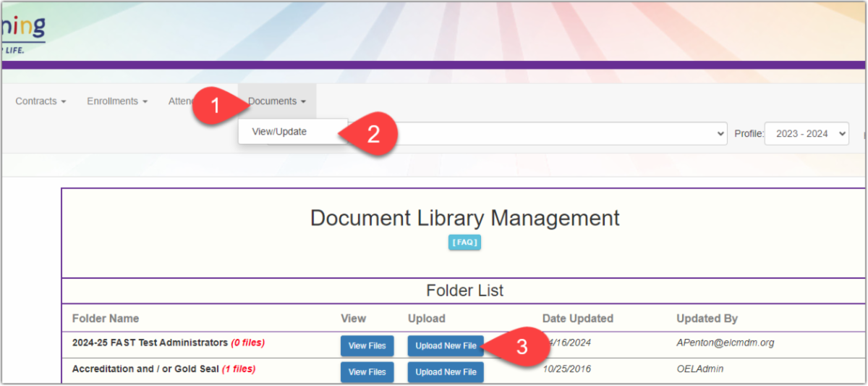This screenshot has height=386, width=868.
Task: Open the Documents menu in the navbar
Action: (276, 101)
